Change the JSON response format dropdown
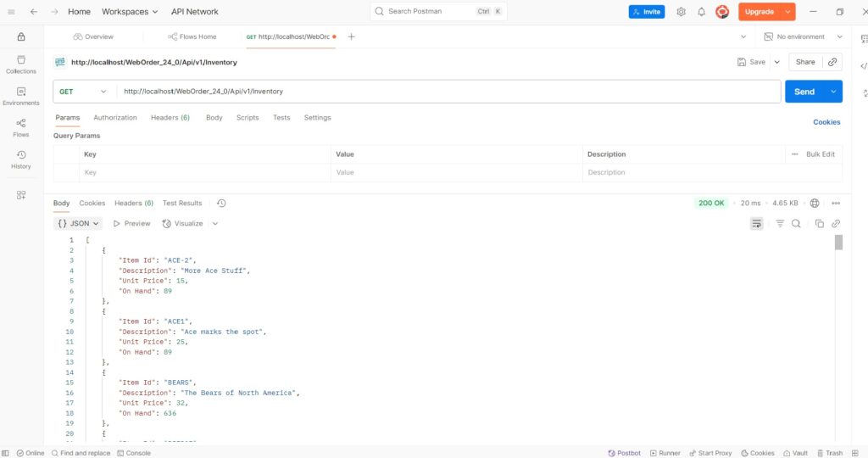The height and width of the screenshot is (458, 868). coord(78,224)
